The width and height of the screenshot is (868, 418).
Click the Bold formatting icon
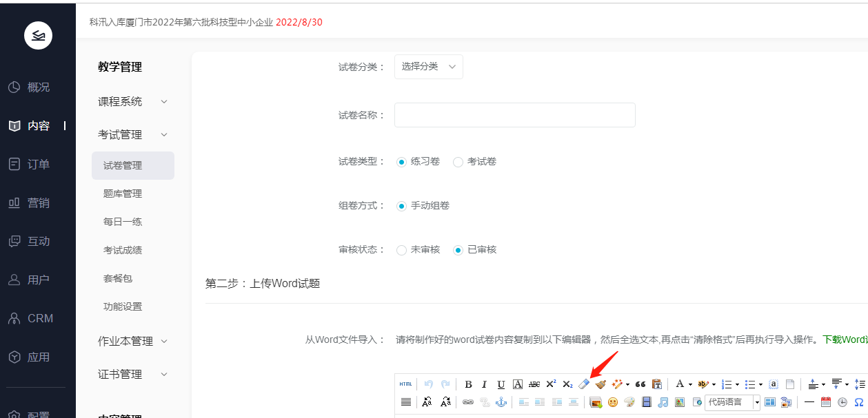click(x=468, y=384)
